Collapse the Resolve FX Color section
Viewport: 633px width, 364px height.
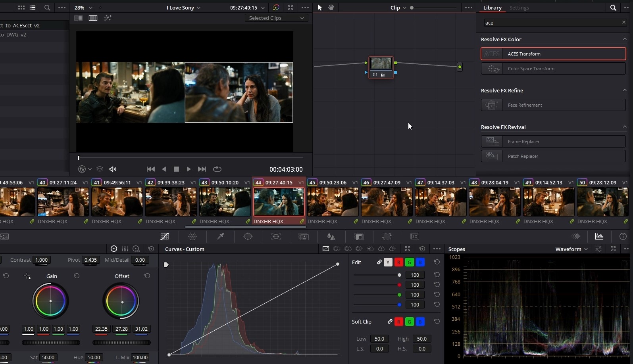(625, 39)
